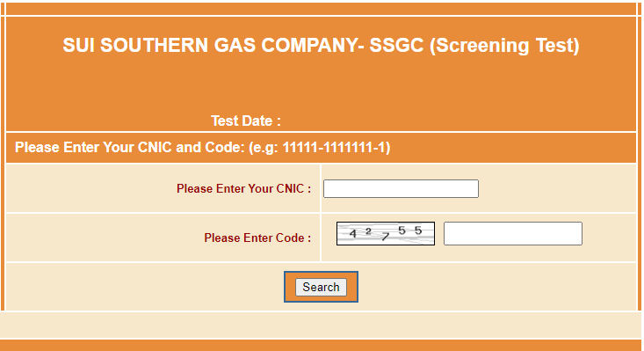Click the (Screening Test) text in title
The height and width of the screenshot is (351, 644).
(504, 45)
